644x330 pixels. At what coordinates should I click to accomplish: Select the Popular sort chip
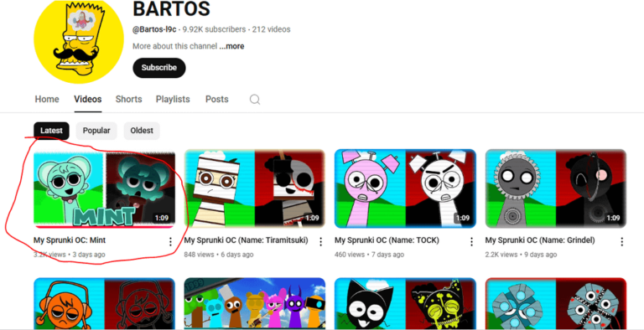(96, 131)
